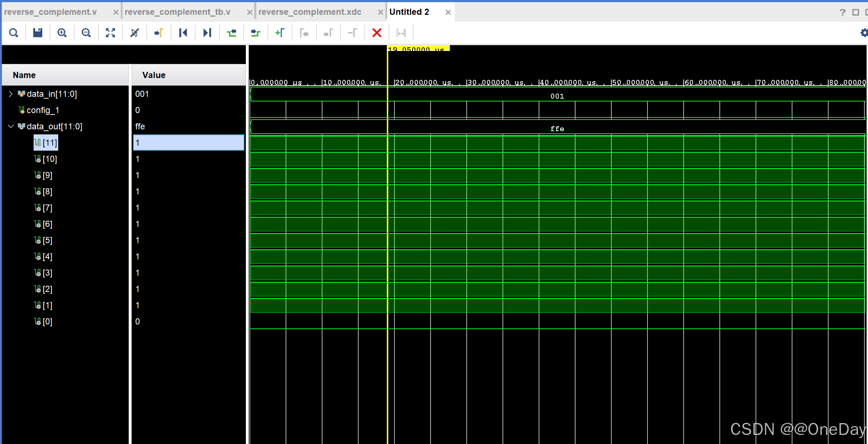Select the data_in[11:0] signal
Viewport: 868px width, 444px height.
(x=52, y=94)
